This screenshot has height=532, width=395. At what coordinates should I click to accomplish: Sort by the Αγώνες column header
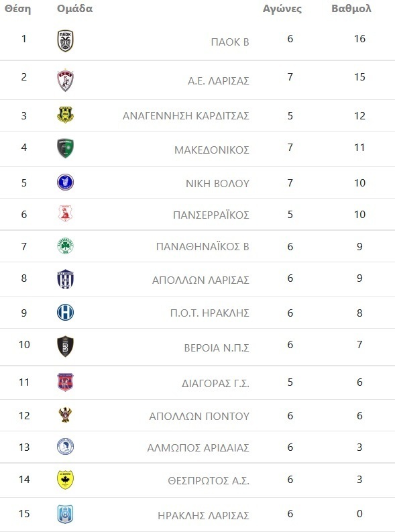282,9
